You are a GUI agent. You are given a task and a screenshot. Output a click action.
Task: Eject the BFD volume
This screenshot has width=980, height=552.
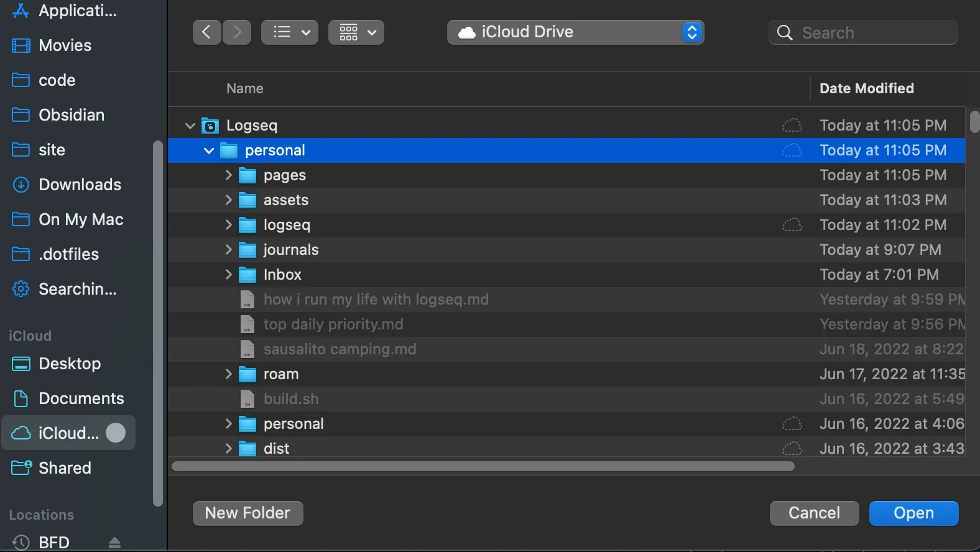pyautogui.click(x=114, y=543)
